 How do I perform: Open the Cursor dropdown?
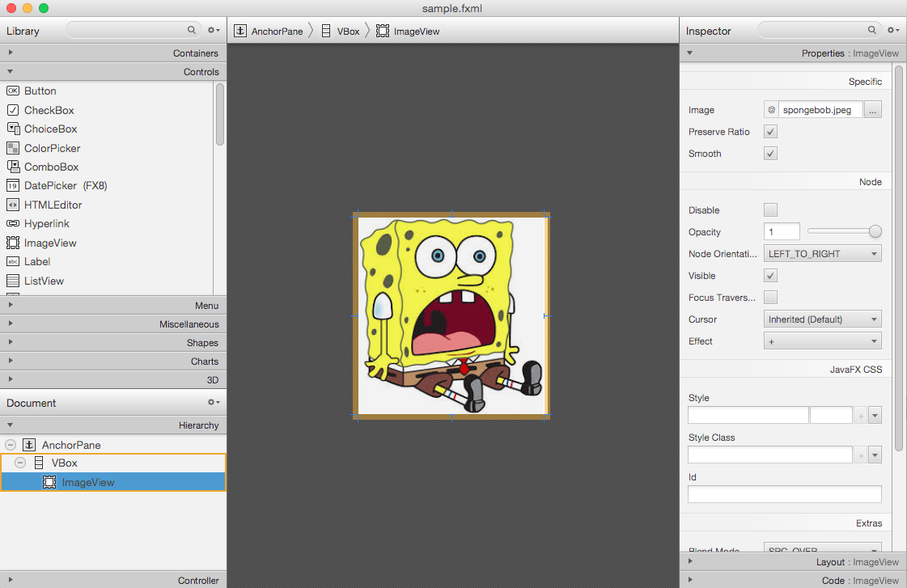click(x=823, y=319)
